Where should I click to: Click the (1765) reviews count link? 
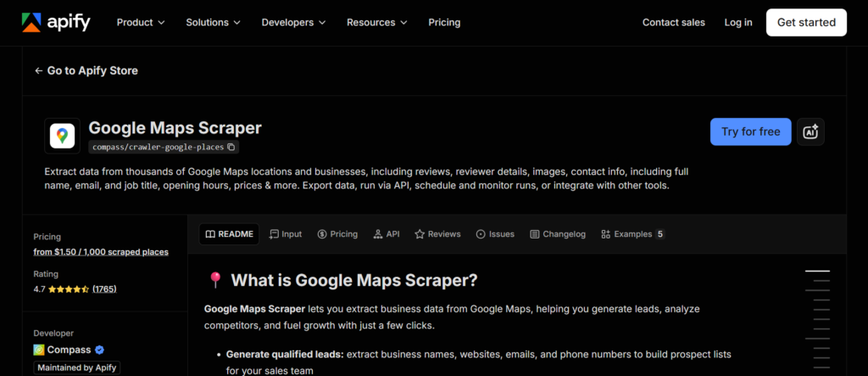tap(104, 289)
